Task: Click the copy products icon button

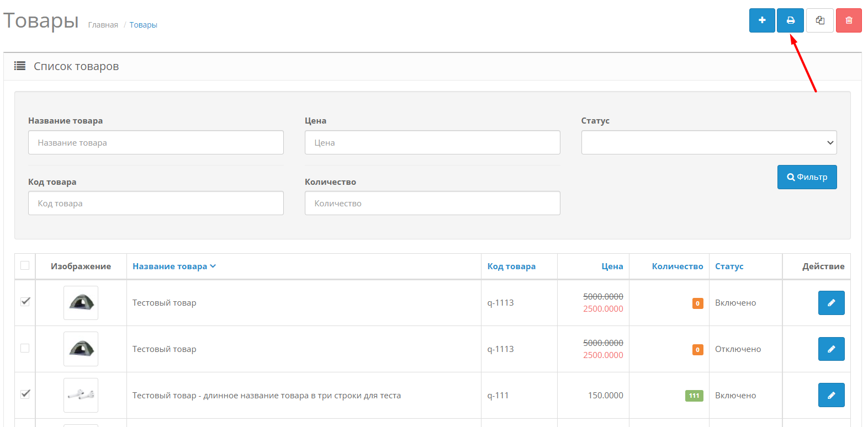Action: tap(819, 20)
